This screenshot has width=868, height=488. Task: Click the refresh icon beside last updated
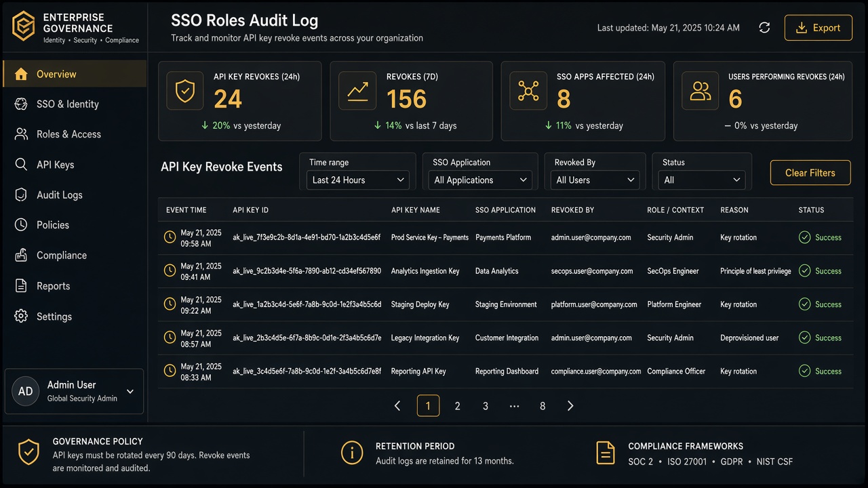(x=764, y=28)
